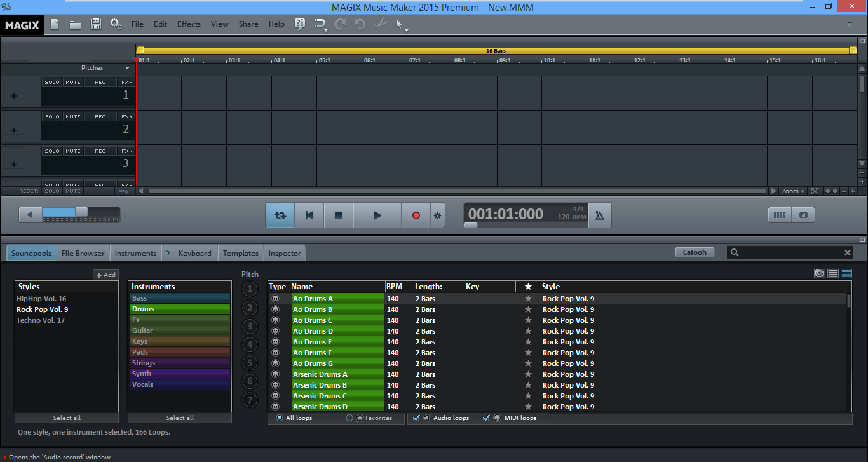Open the Effects menu

pos(188,24)
